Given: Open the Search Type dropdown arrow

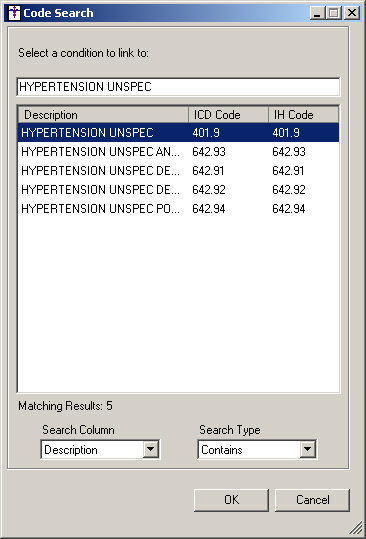Looking at the screenshot, I should tap(308, 449).
